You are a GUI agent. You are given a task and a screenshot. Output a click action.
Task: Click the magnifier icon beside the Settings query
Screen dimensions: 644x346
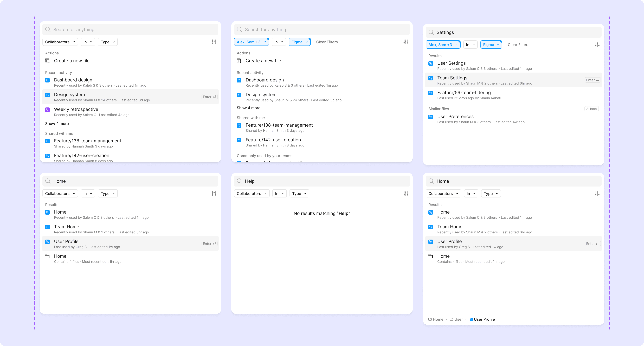tap(431, 32)
